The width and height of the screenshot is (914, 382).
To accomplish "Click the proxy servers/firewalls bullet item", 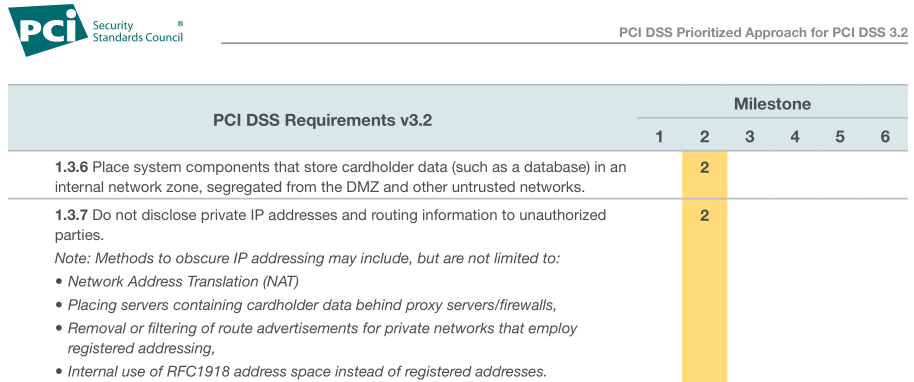I will pyautogui.click(x=306, y=305).
